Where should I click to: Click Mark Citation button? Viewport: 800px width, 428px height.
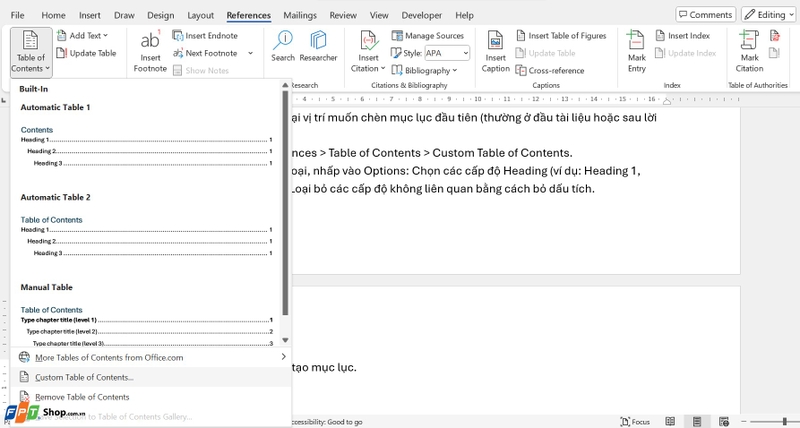tap(749, 52)
